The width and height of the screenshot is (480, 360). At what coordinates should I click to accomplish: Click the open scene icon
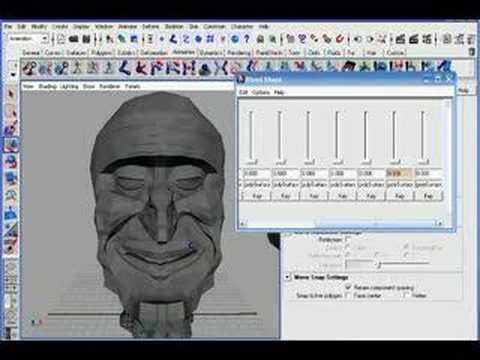tap(74, 39)
